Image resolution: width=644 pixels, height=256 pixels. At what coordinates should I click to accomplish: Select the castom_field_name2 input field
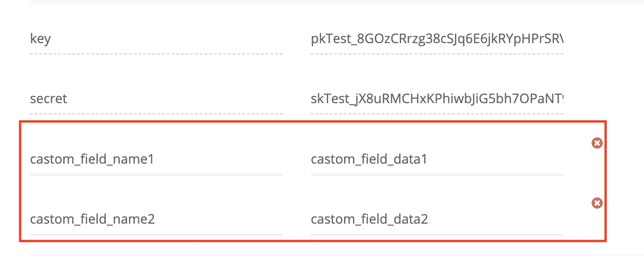[x=156, y=219]
